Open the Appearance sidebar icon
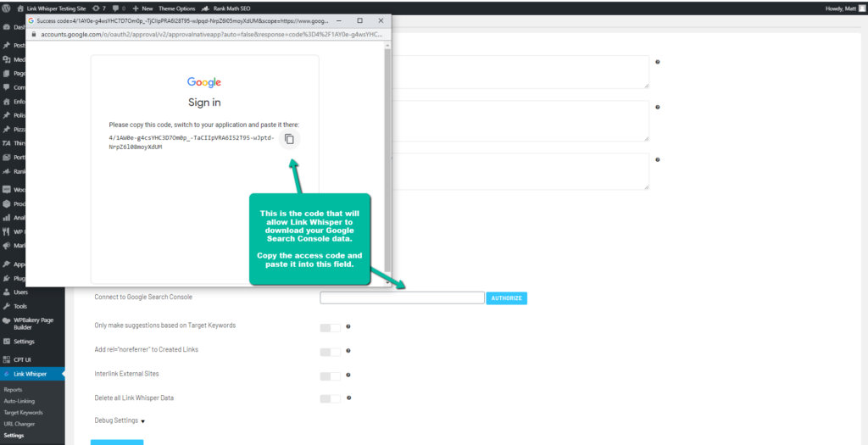Image resolution: width=868 pixels, height=445 pixels. [7, 264]
